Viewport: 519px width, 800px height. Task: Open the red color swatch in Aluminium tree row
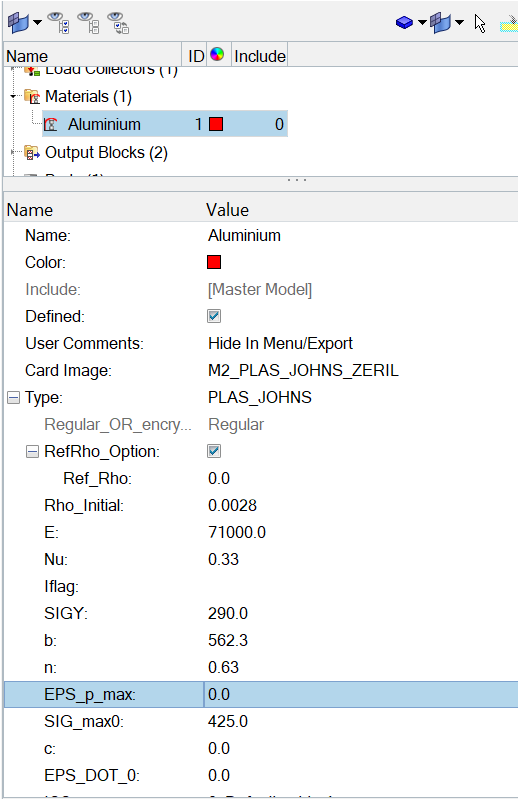coord(216,124)
